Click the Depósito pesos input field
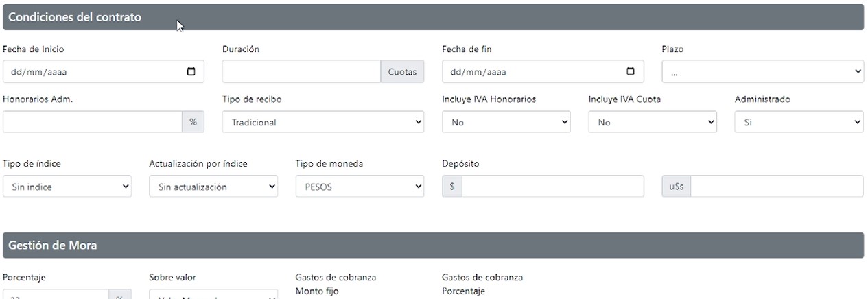The width and height of the screenshot is (868, 299). 552,187
